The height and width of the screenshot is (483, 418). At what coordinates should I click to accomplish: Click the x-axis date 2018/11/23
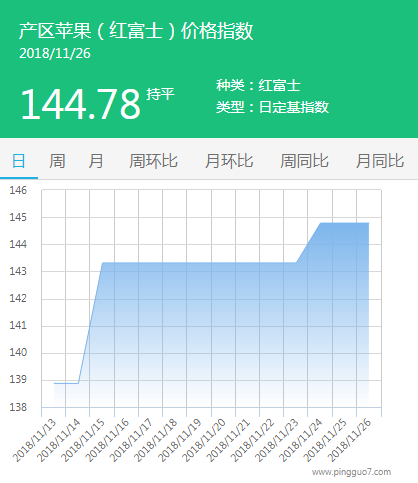coord(276,440)
